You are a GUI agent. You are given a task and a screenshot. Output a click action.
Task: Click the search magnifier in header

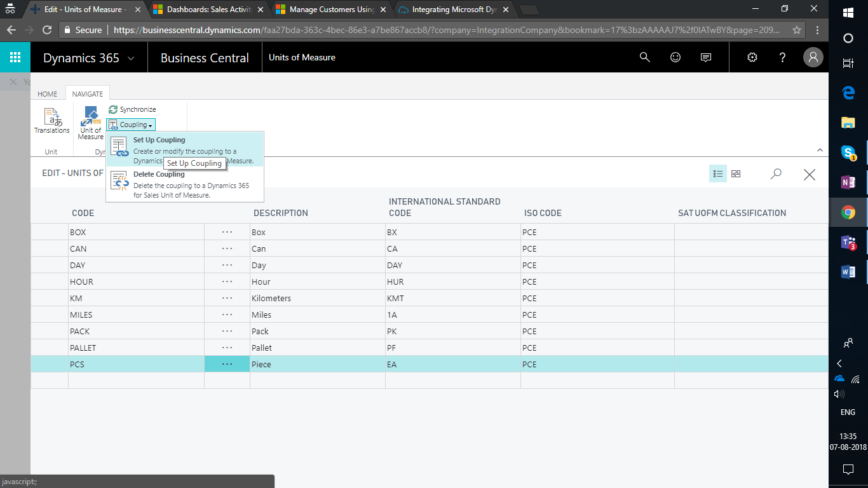(645, 57)
